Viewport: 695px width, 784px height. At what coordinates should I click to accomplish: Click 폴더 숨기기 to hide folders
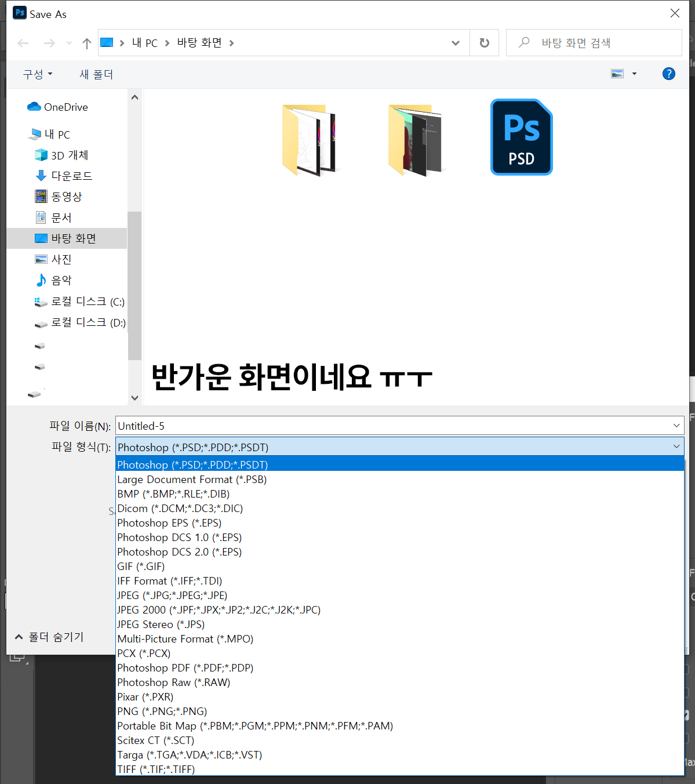(49, 637)
